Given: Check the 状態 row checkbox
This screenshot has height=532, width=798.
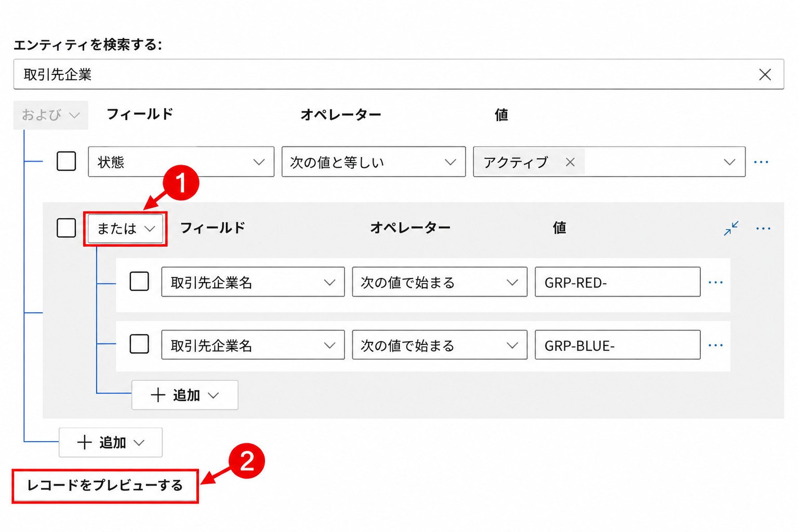Looking at the screenshot, I should [66, 161].
